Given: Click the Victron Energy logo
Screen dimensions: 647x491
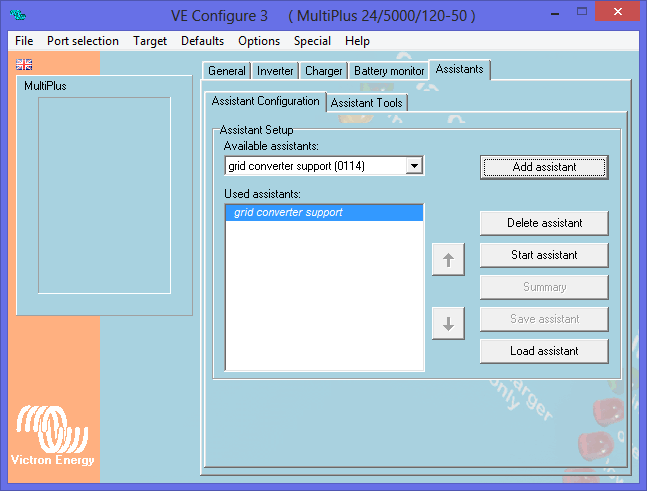Looking at the screenshot, I should [52, 435].
